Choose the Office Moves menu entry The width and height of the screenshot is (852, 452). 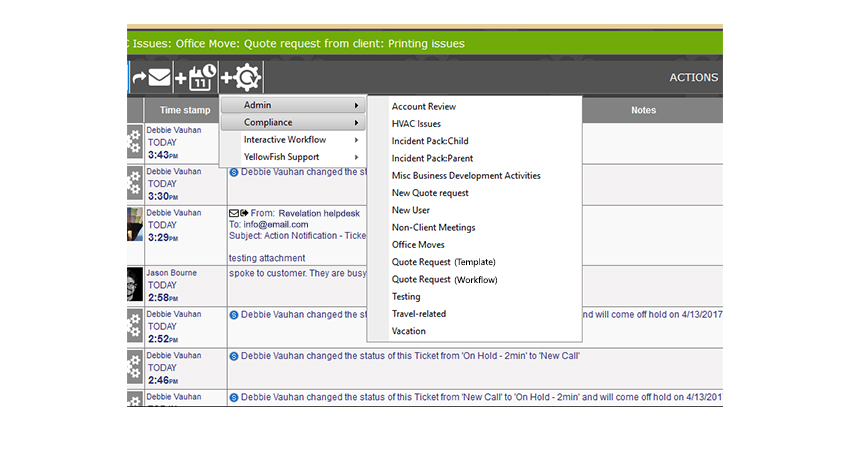point(418,245)
